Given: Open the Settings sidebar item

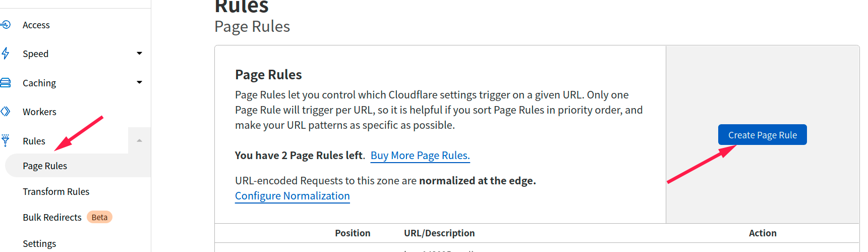Looking at the screenshot, I should [39, 243].
